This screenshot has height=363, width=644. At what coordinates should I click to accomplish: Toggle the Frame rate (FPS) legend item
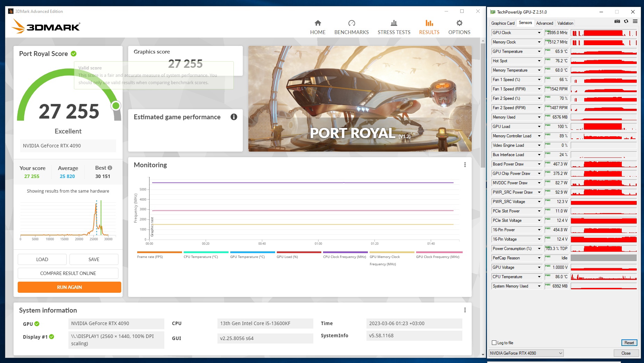pos(159,255)
